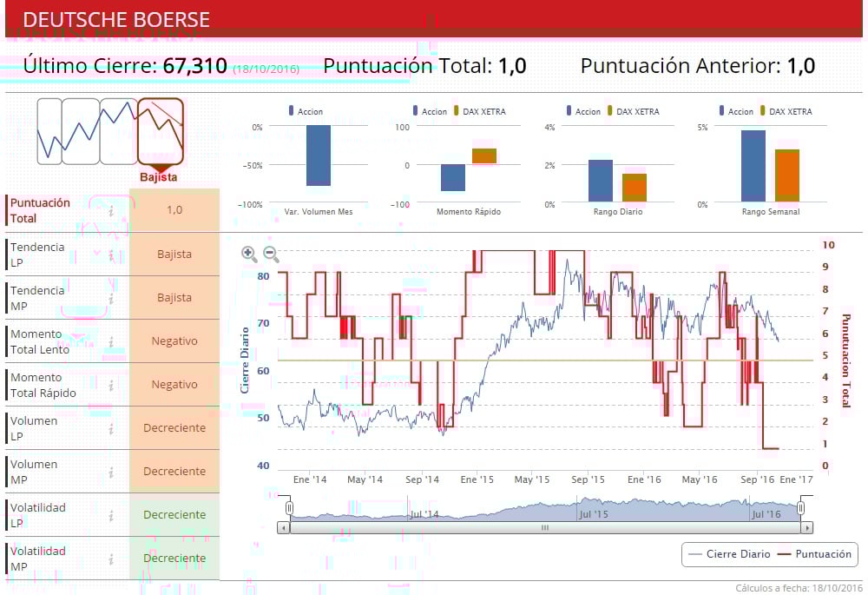
Task: Click right arrow of the navigator scrollbar
Action: click(x=807, y=528)
